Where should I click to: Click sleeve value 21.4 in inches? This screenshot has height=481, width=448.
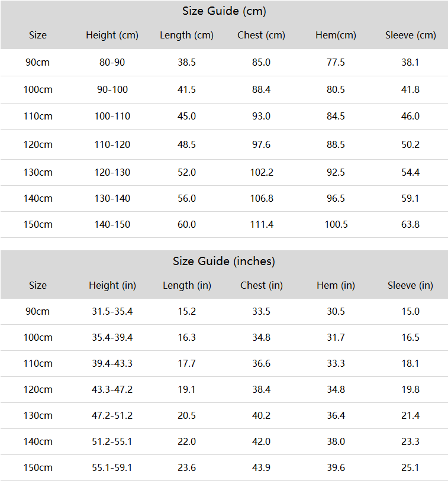[x=410, y=416]
